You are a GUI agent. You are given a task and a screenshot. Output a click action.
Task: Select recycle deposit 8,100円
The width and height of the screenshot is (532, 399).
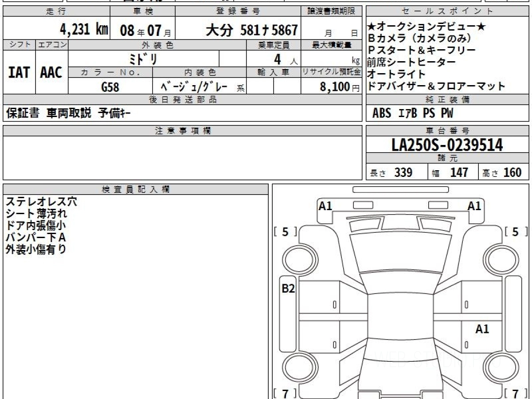point(340,87)
